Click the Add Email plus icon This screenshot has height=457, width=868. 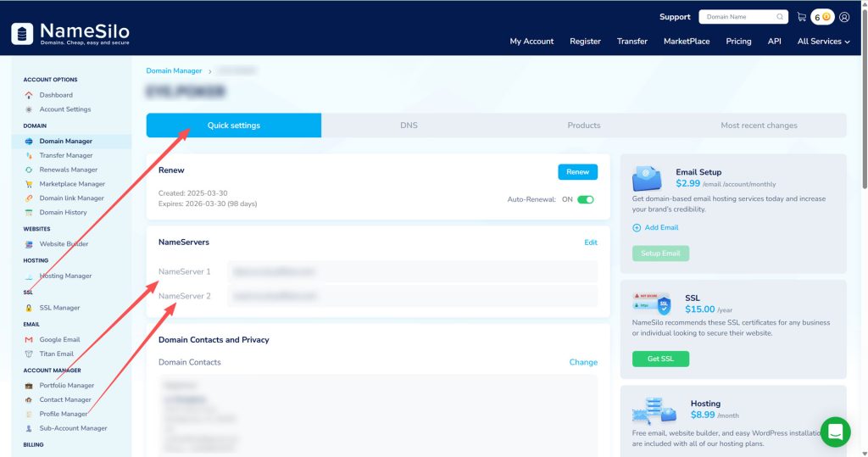click(637, 228)
